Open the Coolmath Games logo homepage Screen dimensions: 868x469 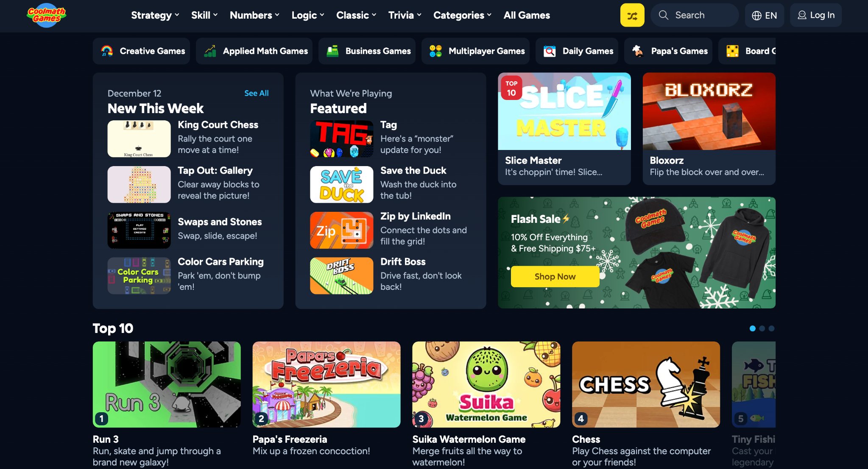tap(47, 15)
